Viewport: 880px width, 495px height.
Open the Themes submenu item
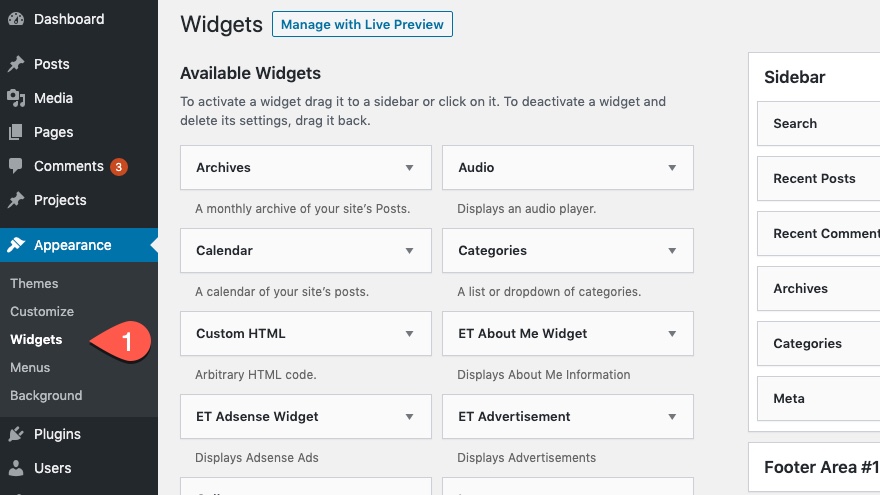click(34, 283)
